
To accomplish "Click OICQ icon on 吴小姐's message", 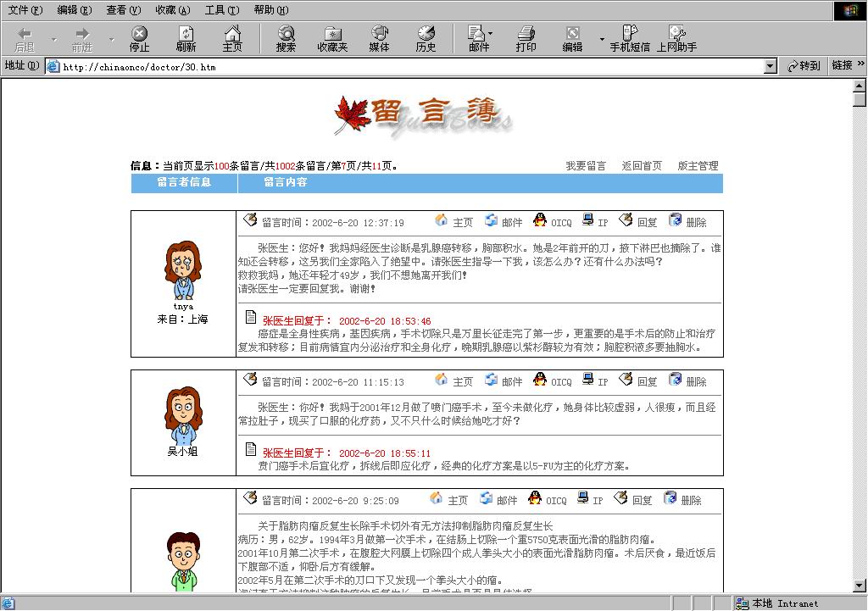I will click(x=540, y=380).
